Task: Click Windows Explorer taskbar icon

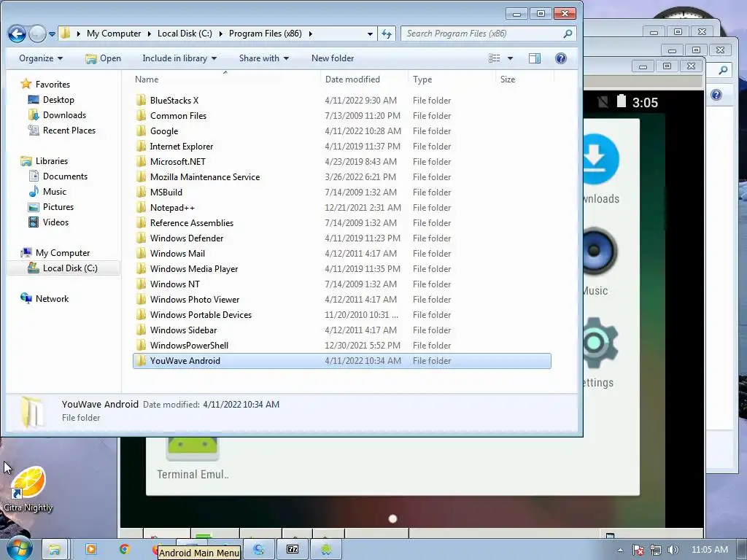Action: pos(54,550)
